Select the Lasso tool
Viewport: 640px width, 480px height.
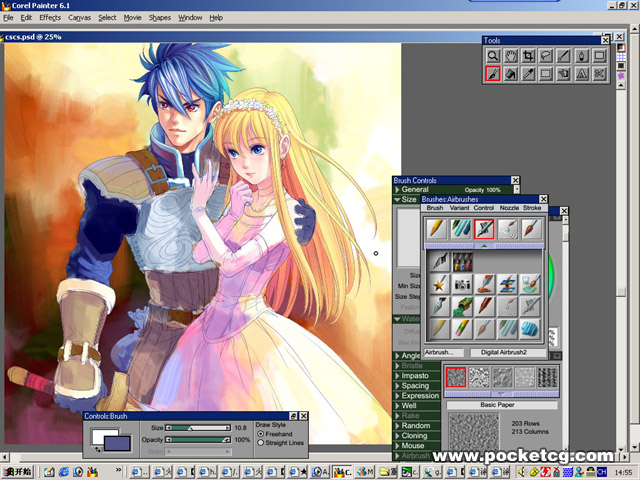click(546, 56)
